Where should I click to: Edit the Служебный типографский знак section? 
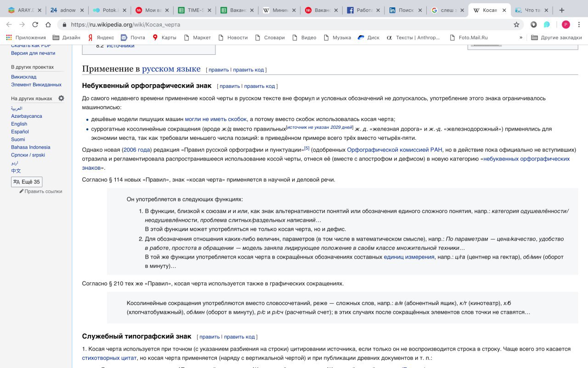pos(209,337)
